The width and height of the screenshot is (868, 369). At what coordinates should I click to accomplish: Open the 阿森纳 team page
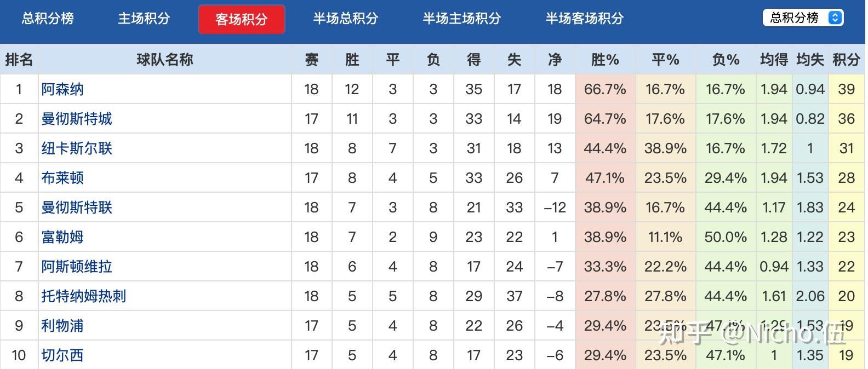pos(62,89)
